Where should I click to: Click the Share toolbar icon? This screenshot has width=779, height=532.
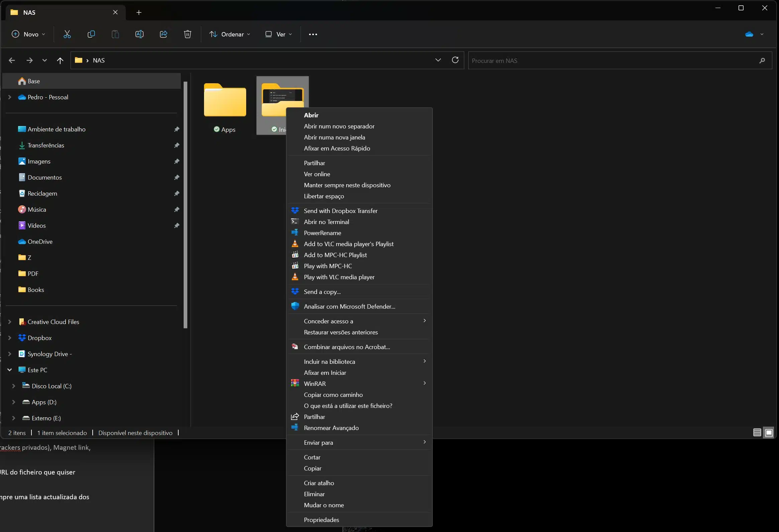click(164, 34)
